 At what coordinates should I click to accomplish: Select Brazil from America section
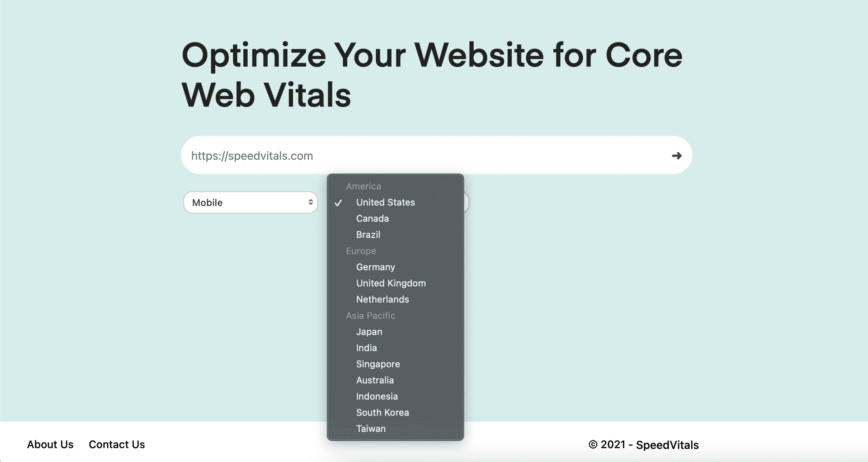click(367, 234)
